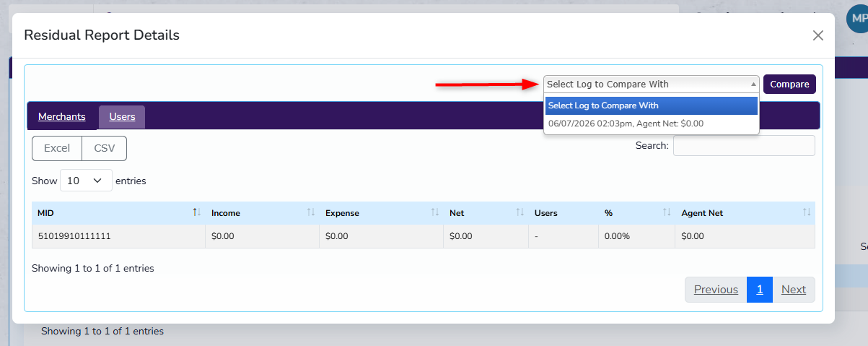Go to the Previous page
Viewport: 868px width, 346px height.
point(716,290)
